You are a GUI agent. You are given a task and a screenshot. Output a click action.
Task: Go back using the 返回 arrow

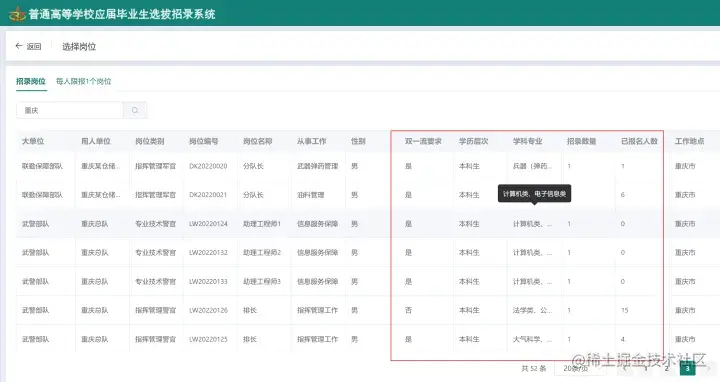coord(28,46)
